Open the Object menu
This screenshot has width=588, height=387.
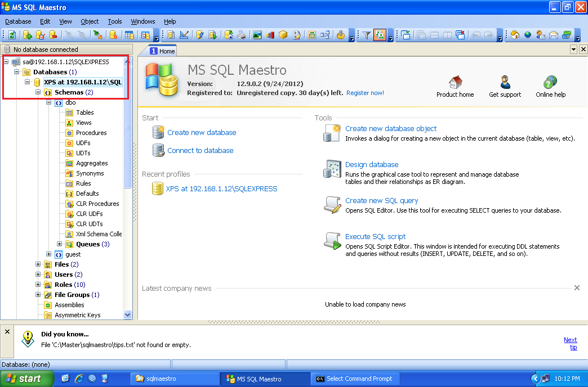click(90, 21)
